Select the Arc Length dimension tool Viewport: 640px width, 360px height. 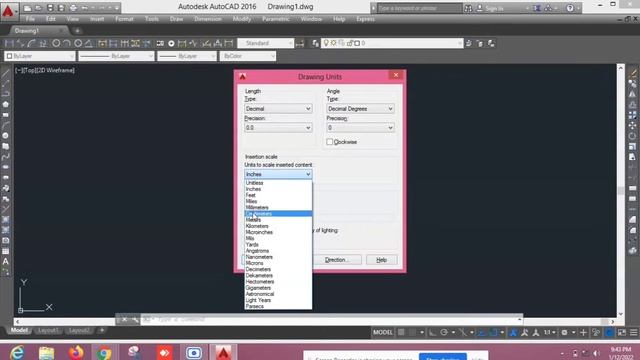click(x=32, y=43)
